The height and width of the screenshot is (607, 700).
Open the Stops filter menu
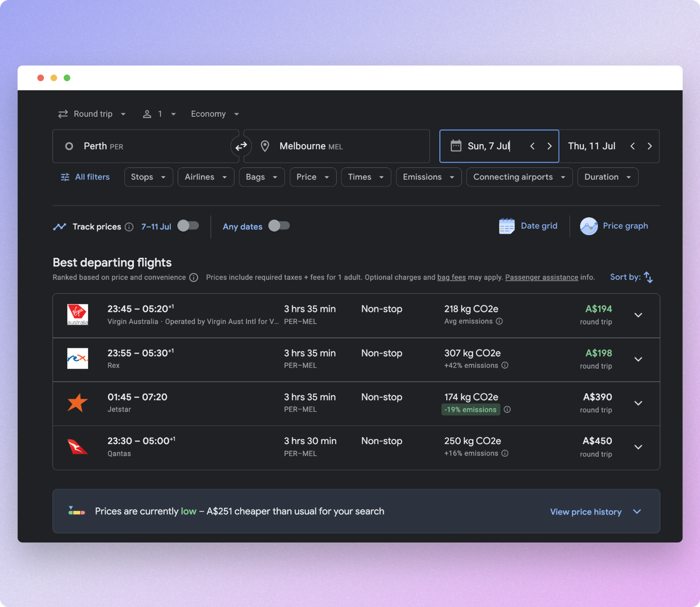[148, 177]
